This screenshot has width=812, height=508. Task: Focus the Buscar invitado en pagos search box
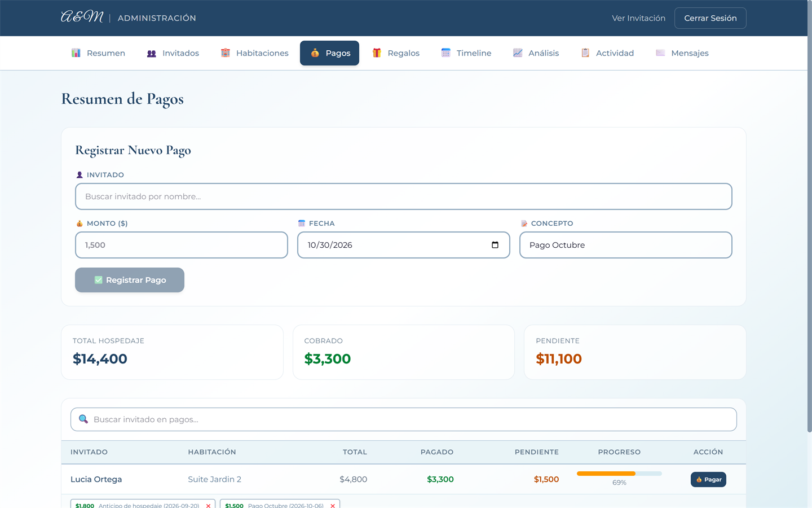404,419
